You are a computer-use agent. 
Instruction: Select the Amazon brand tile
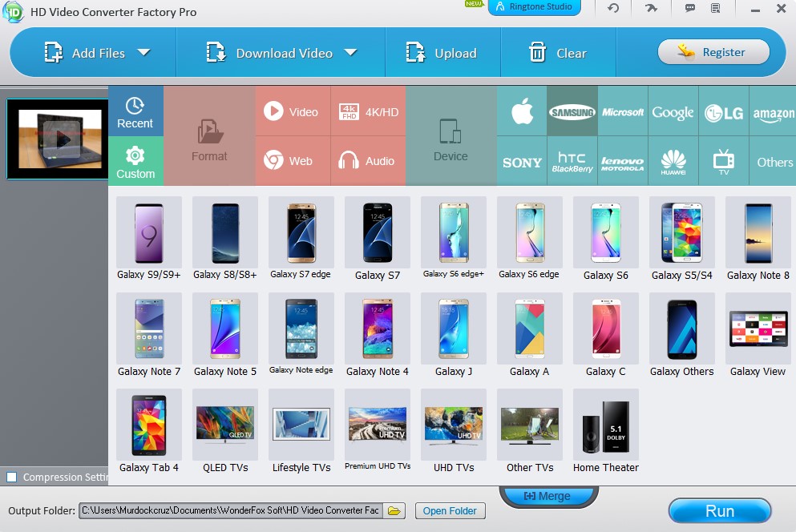tap(773, 111)
